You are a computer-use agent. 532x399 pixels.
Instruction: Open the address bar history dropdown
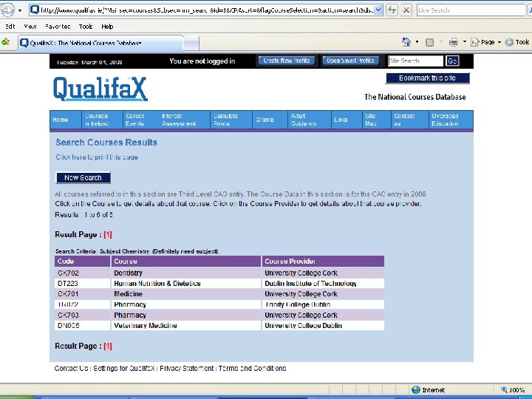(x=378, y=10)
